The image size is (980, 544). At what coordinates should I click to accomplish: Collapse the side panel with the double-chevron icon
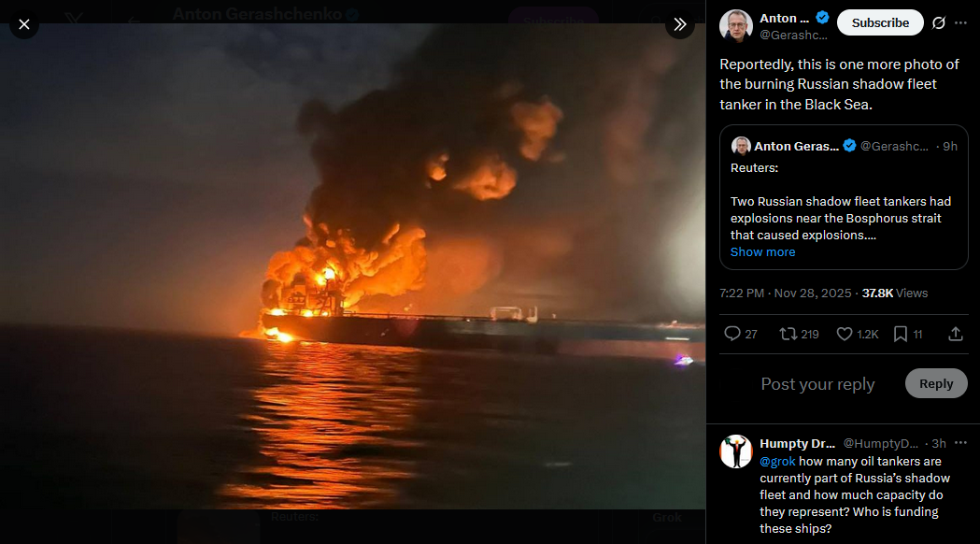680,24
